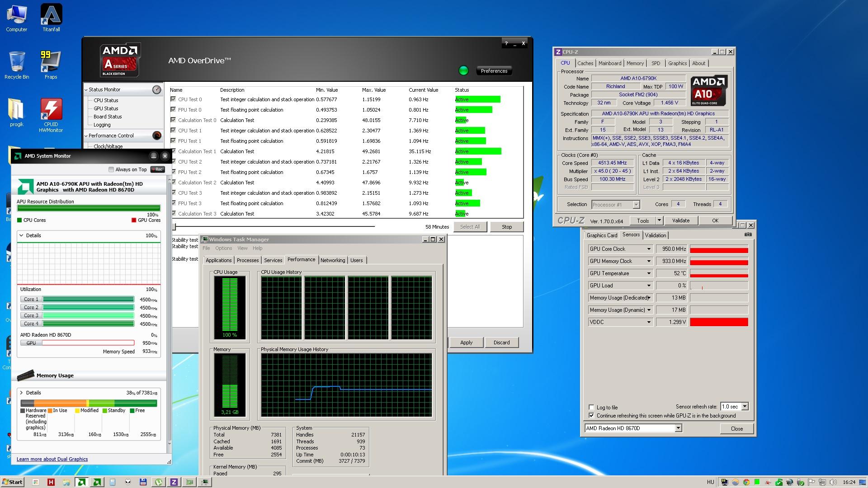Click Learn more about Dual Graphics link
The image size is (868, 488).
coord(52,459)
